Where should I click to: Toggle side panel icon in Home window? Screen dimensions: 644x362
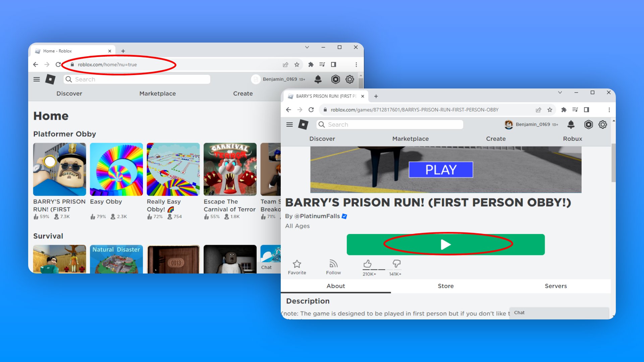[333, 64]
